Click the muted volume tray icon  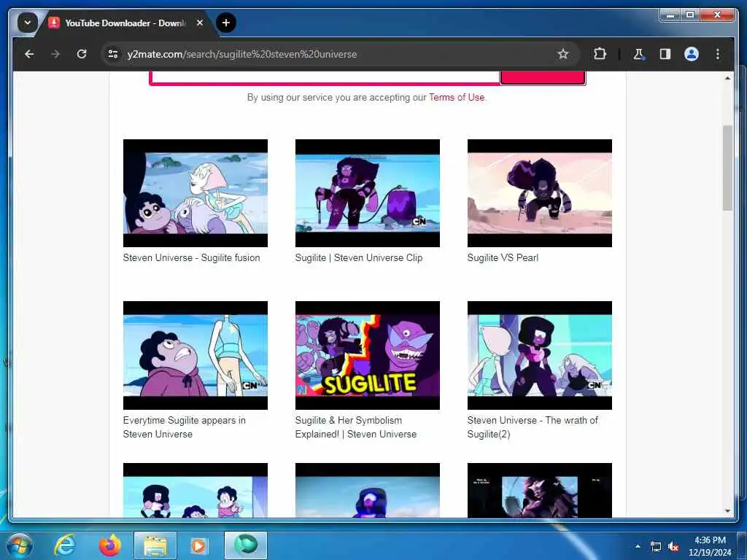point(673,547)
